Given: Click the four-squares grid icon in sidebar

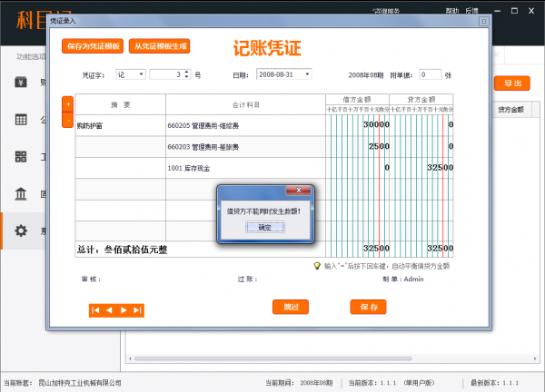Looking at the screenshot, I should click(20, 157).
